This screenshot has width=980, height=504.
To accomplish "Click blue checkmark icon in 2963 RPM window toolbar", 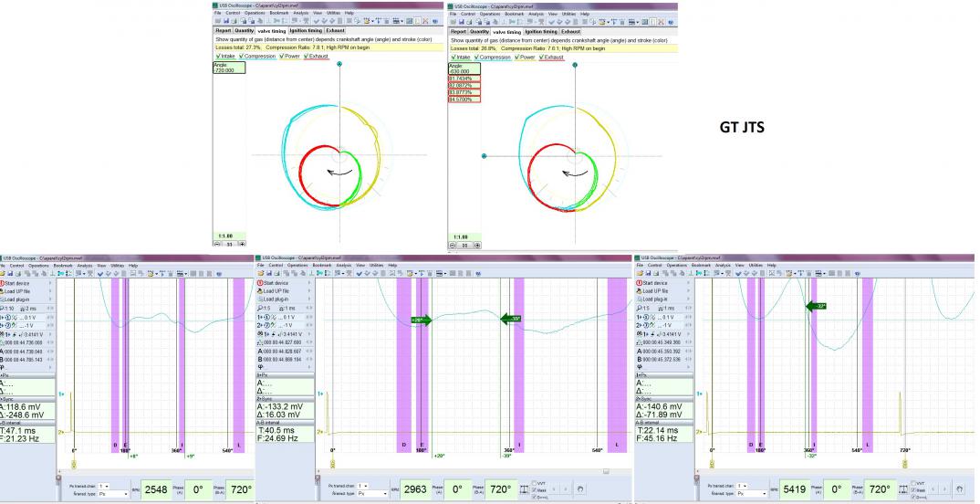I will click(359, 273).
